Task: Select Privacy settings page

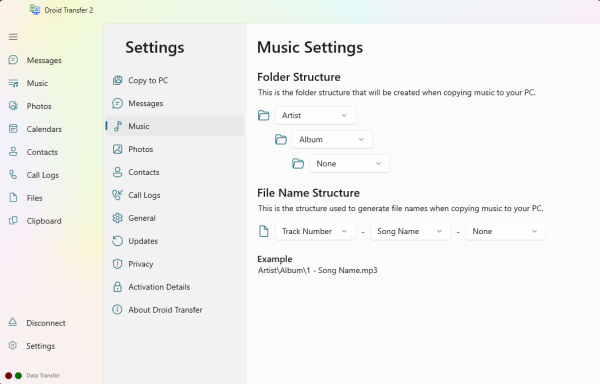Action: [174, 264]
